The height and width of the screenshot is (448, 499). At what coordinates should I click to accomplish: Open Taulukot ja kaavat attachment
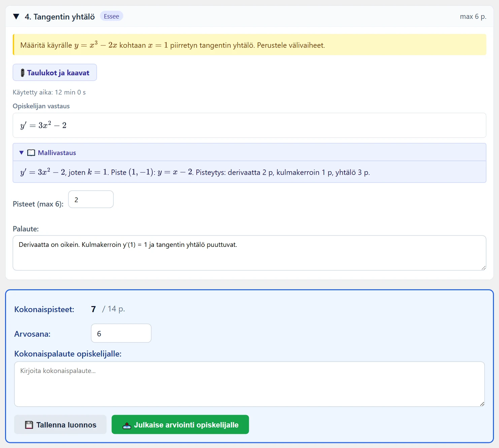click(x=55, y=72)
